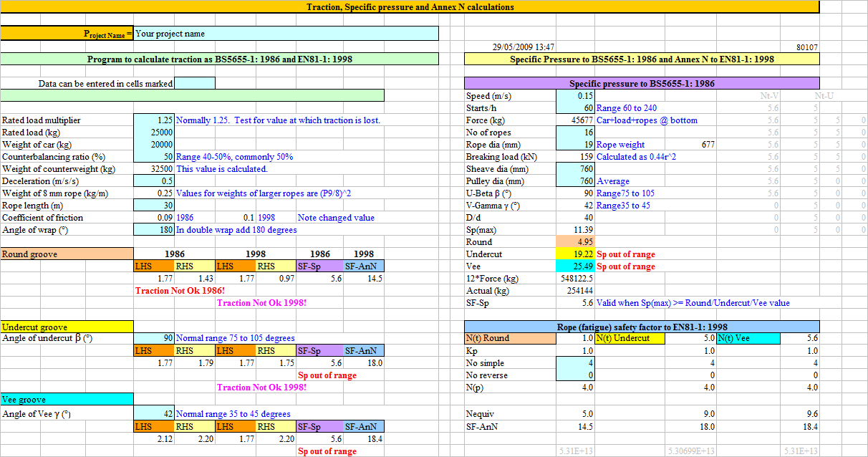Image resolution: width=868 pixels, height=457 pixels.
Task: Select the rated load cell 25000
Action: [x=154, y=133]
